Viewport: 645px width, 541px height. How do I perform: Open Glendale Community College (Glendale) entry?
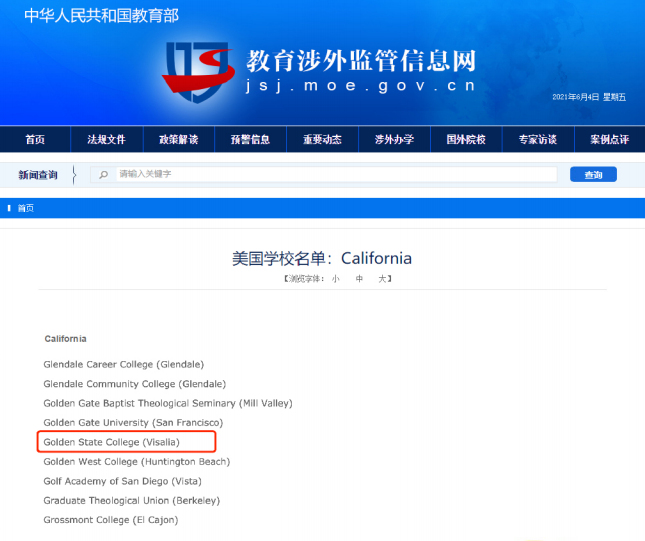tap(134, 384)
